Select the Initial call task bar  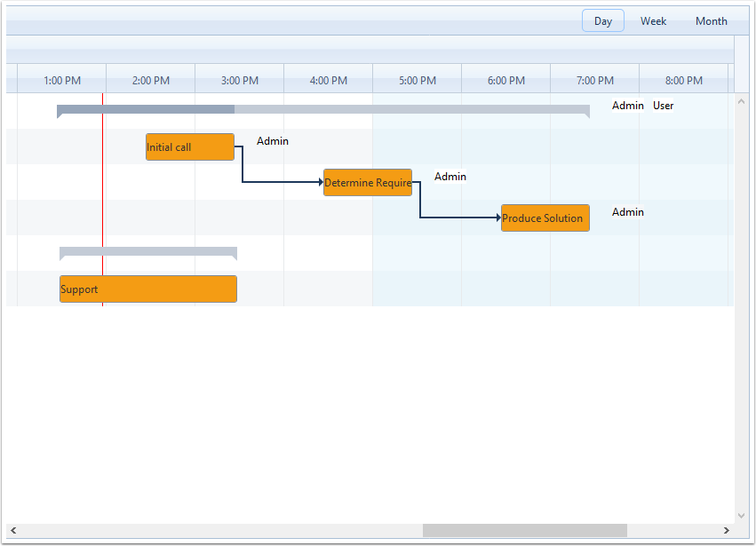point(190,147)
